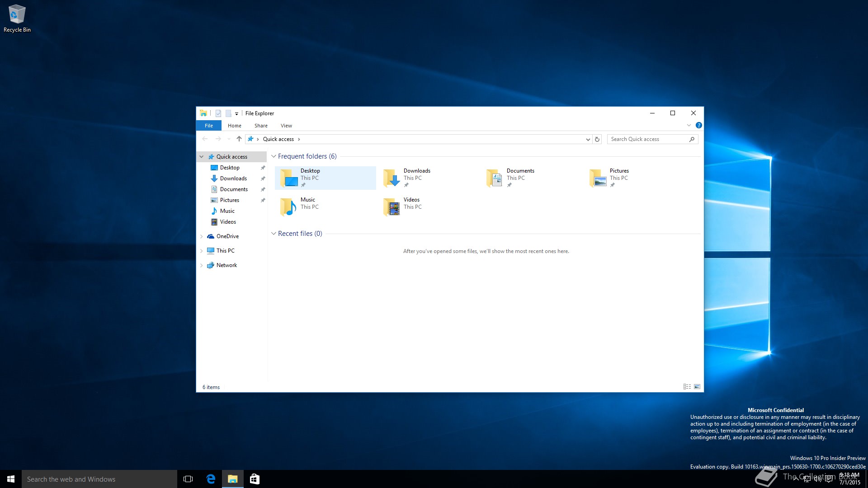This screenshot has height=488, width=868.
Task: Go up one level with Up arrow
Action: pyautogui.click(x=239, y=139)
